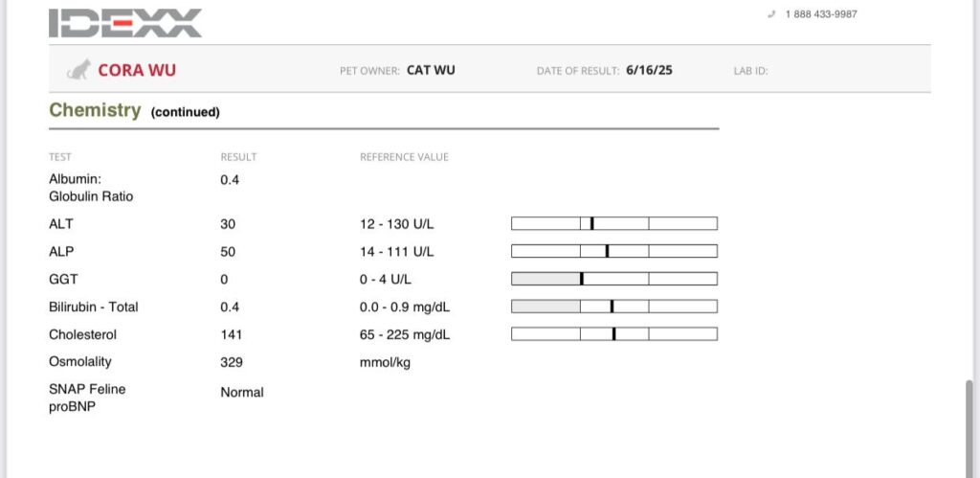This screenshot has width=980, height=478.
Task: Click the date of result 6/16/25
Action: [x=650, y=70]
